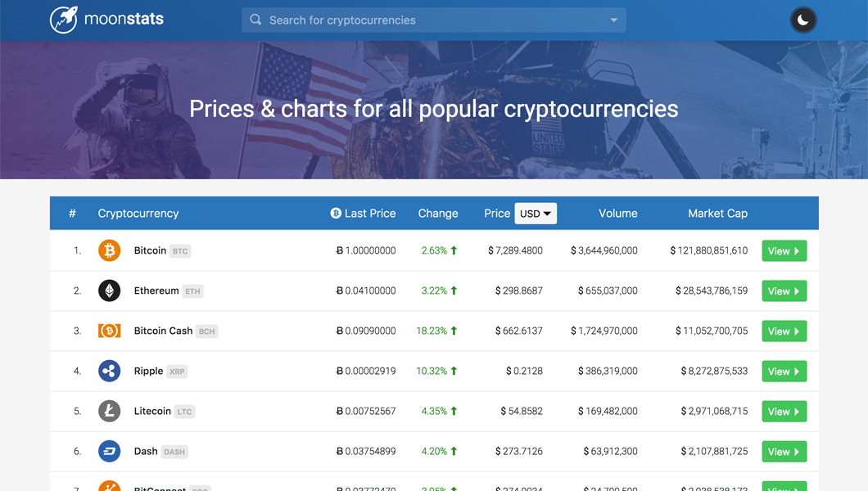Click the moonstats rocket logo icon
Viewport: 868px width, 491px height.
(64, 20)
